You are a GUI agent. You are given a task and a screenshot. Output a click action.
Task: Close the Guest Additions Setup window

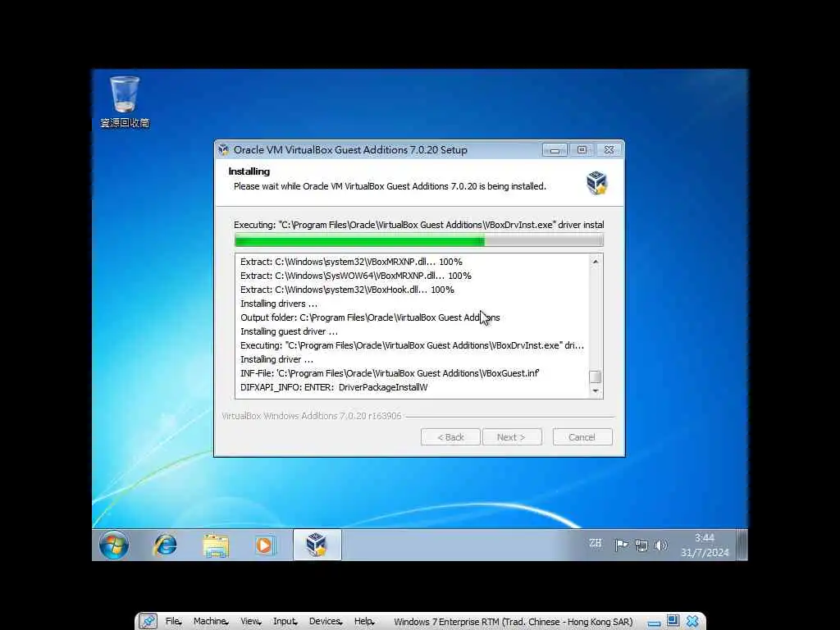(609, 150)
